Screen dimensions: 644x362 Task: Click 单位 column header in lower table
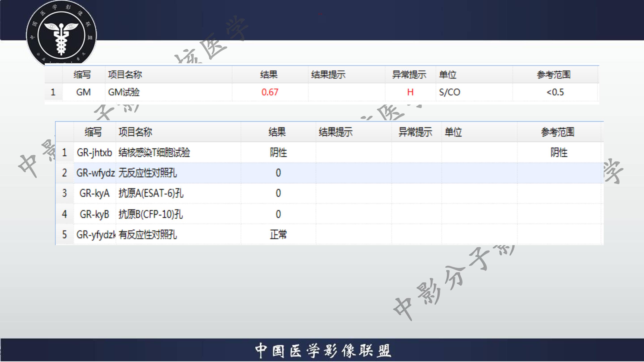[453, 132]
